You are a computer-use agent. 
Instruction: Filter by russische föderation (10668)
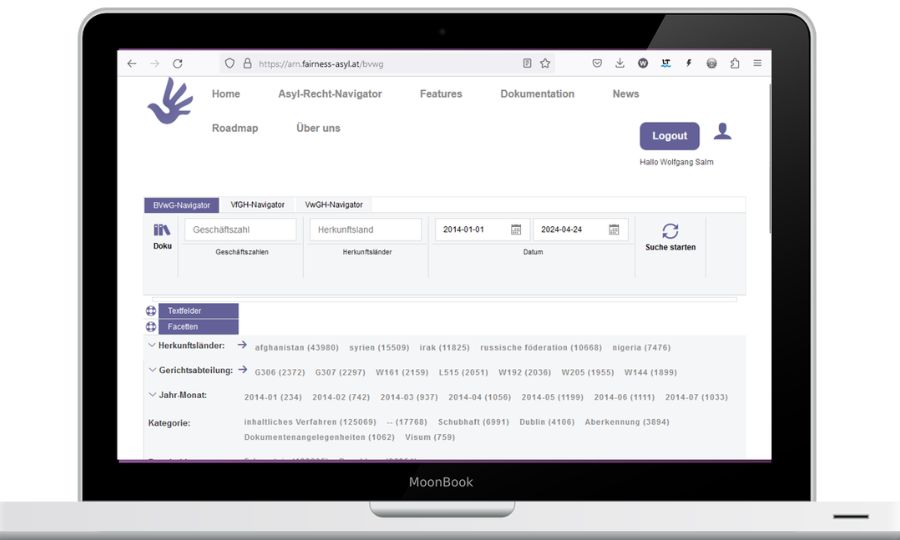pyautogui.click(x=541, y=348)
